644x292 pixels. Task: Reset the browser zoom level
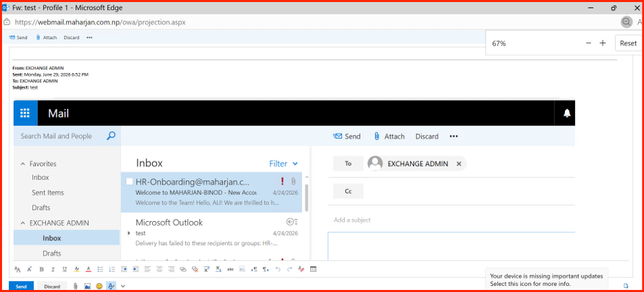628,43
